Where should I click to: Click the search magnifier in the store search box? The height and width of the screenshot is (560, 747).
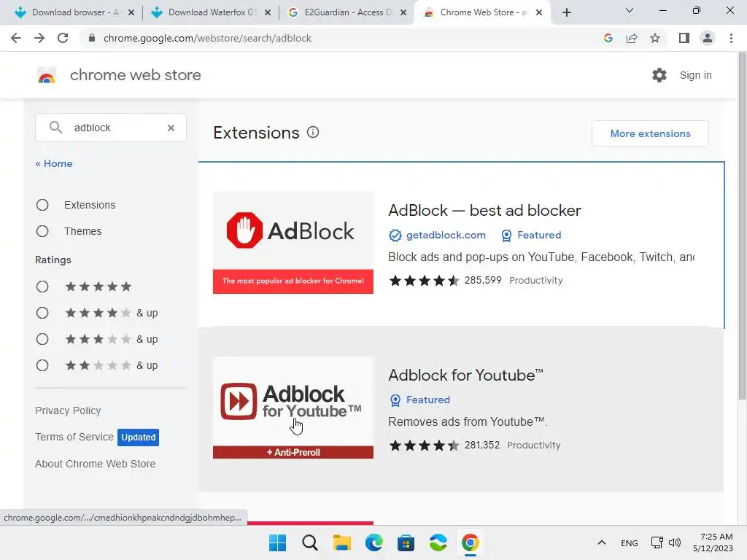pos(55,128)
